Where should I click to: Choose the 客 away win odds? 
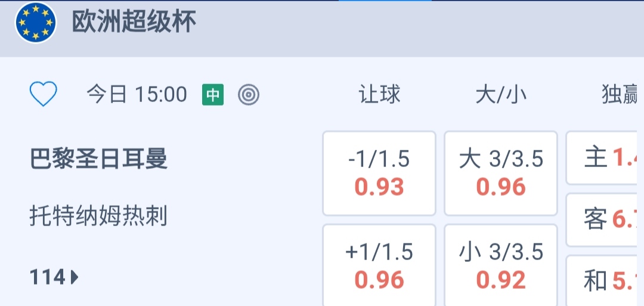pos(605,220)
